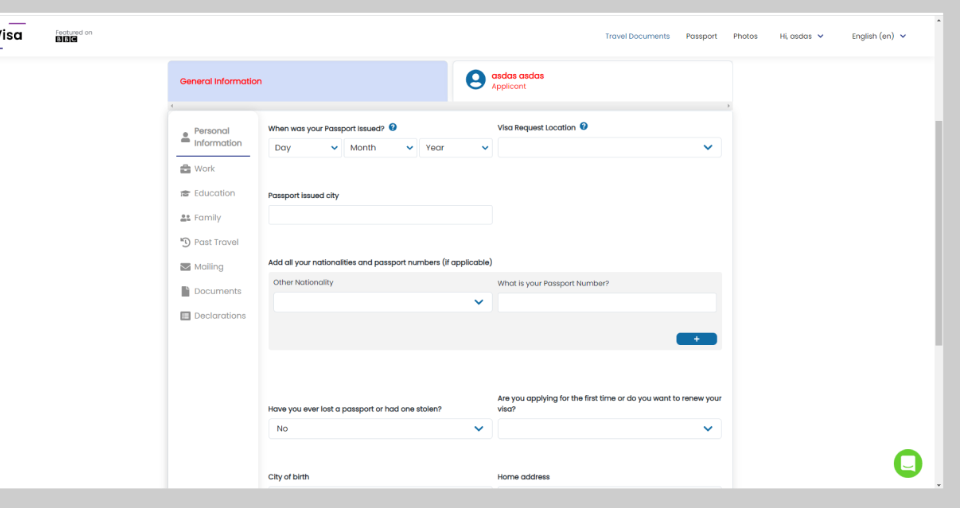Open the Travel Documents nav link
This screenshot has width=960, height=508.
(637, 36)
